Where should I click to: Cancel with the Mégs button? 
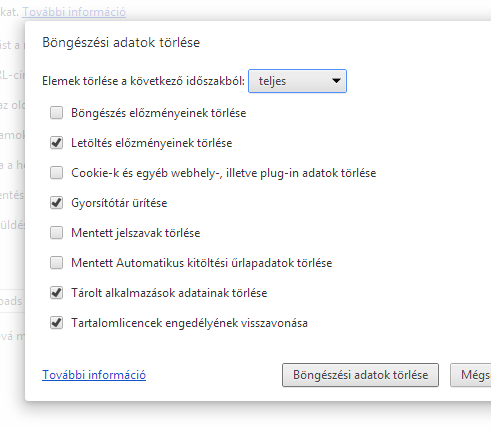(471, 375)
